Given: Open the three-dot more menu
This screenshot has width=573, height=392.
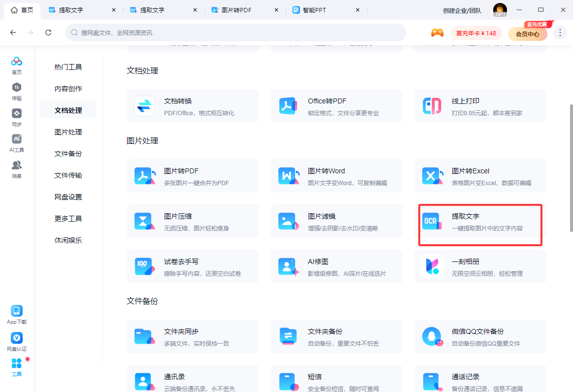Looking at the screenshot, I should click(560, 33).
